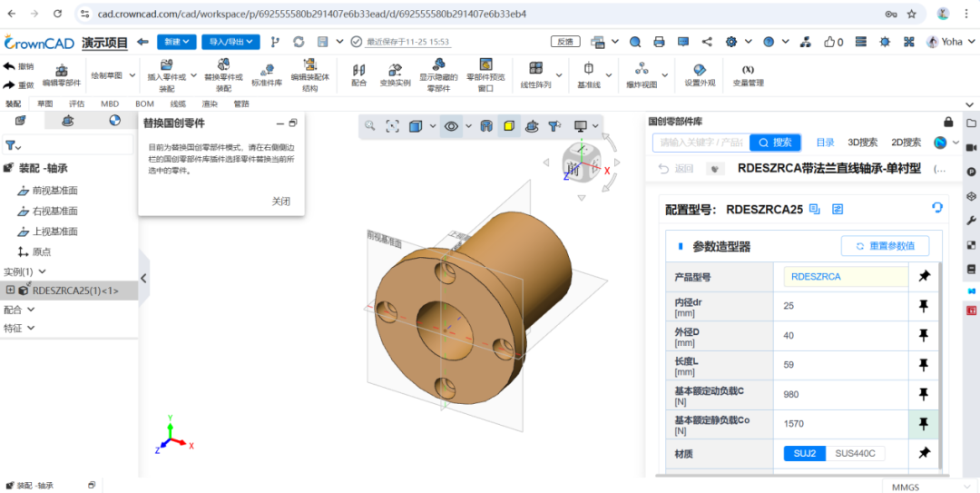Open 变量管理 variable management

tap(748, 75)
